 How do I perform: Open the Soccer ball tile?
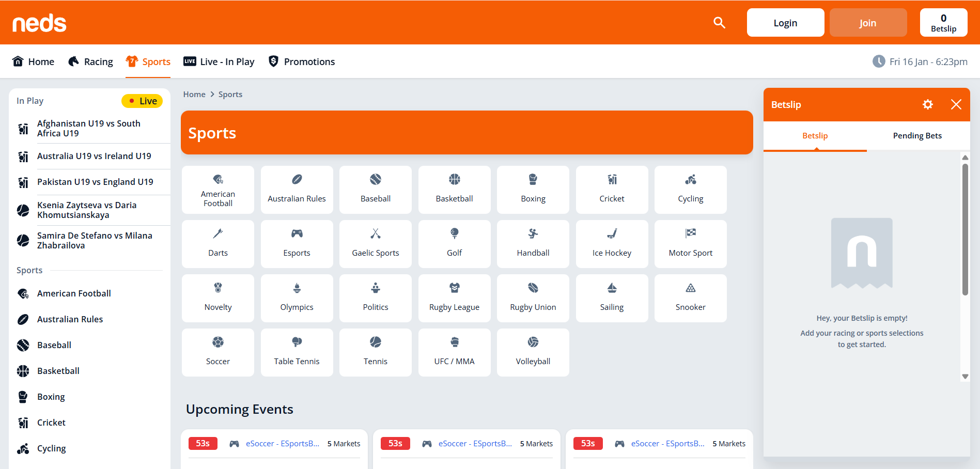(218, 352)
